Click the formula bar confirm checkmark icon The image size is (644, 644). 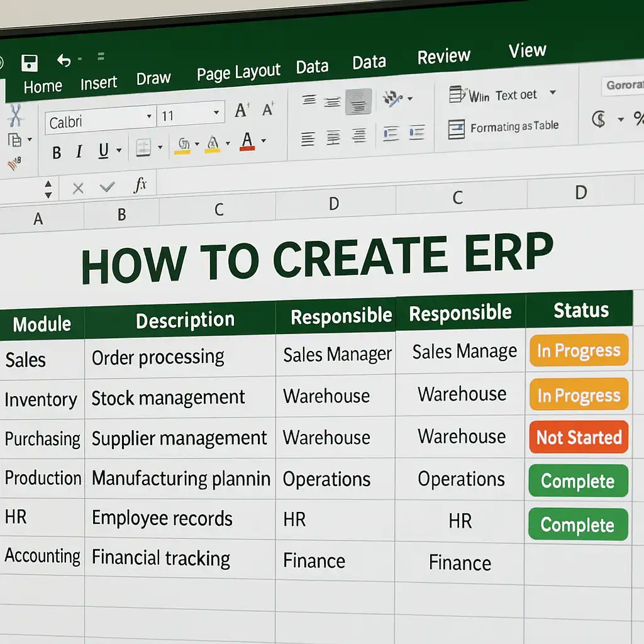(108, 187)
